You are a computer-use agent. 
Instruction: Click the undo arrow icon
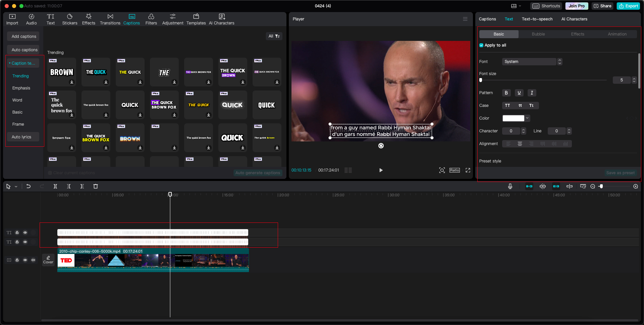click(29, 186)
